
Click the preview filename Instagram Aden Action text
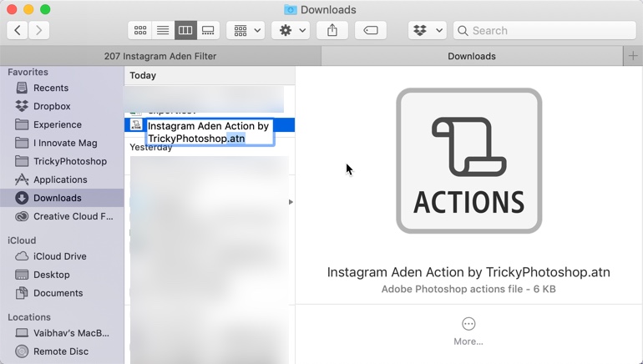coord(468,272)
